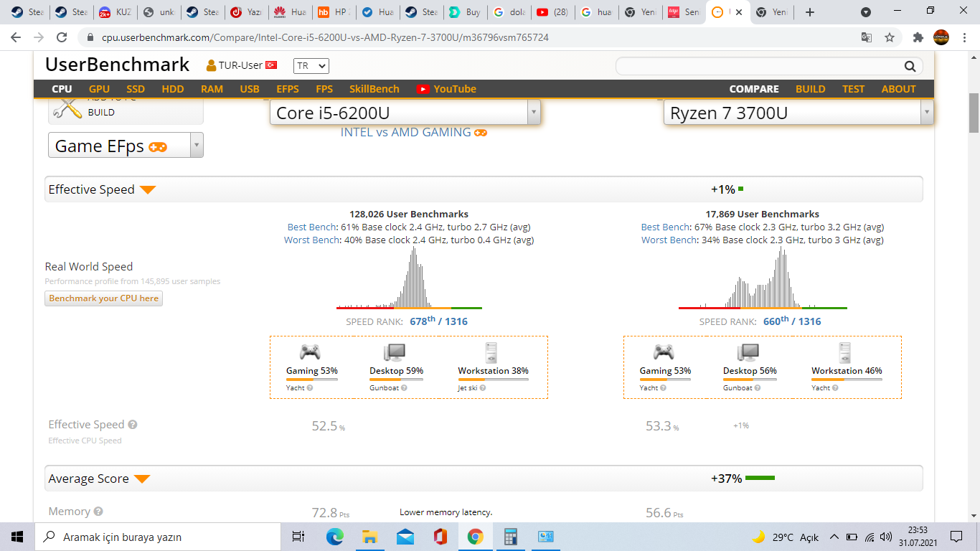Open the Chrome three-dot menu
Image resolution: width=980 pixels, height=551 pixels.
pos(964,37)
